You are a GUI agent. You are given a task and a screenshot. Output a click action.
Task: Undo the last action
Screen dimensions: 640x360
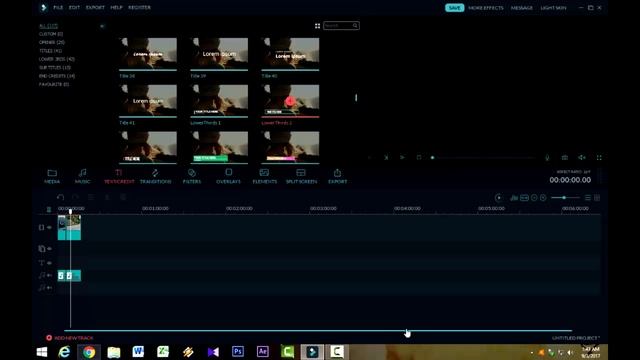point(60,198)
